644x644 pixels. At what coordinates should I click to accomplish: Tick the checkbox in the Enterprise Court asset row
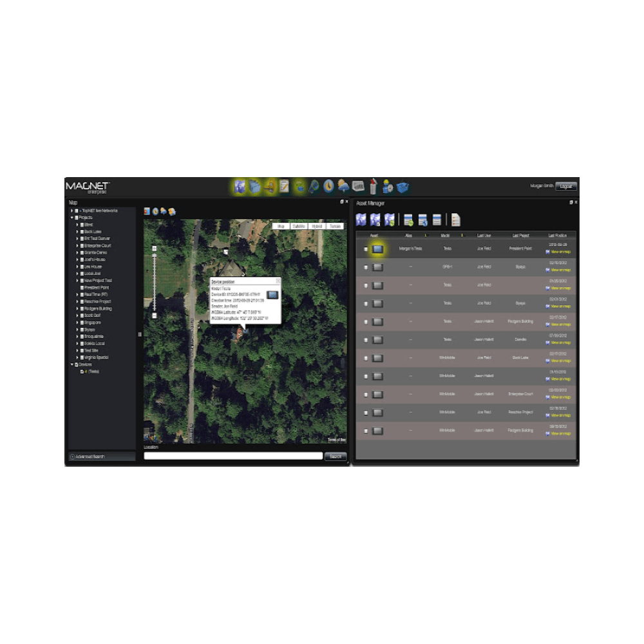(366, 395)
